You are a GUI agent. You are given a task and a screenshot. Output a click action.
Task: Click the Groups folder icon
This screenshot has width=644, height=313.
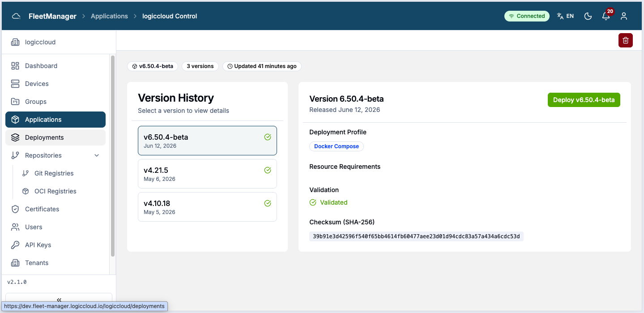(x=15, y=102)
